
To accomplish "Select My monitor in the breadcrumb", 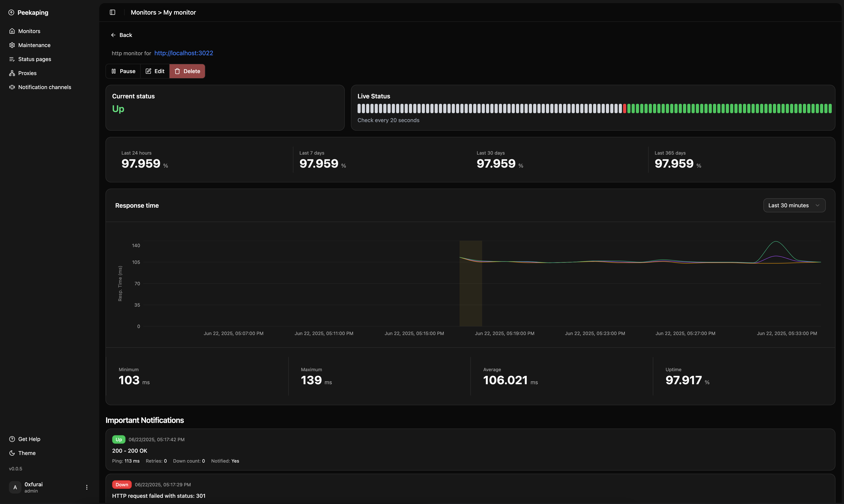I will [179, 12].
